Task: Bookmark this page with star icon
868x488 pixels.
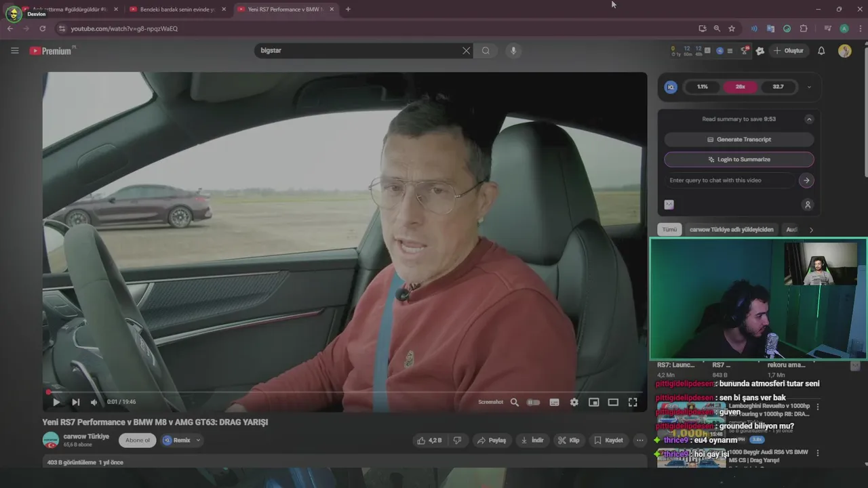Action: pos(732,28)
